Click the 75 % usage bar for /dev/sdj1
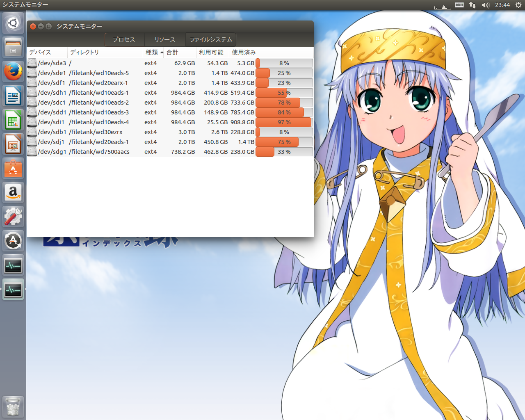The image size is (525, 420). pos(284,142)
